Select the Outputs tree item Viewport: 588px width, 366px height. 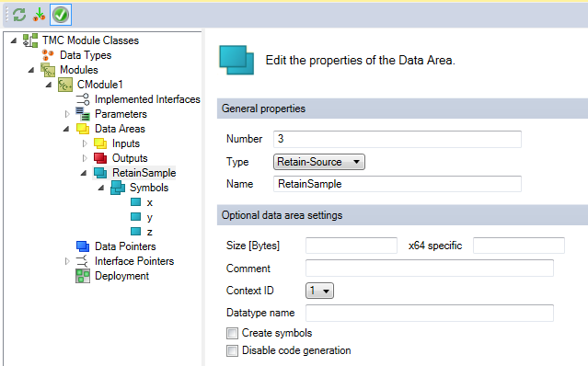click(x=130, y=158)
